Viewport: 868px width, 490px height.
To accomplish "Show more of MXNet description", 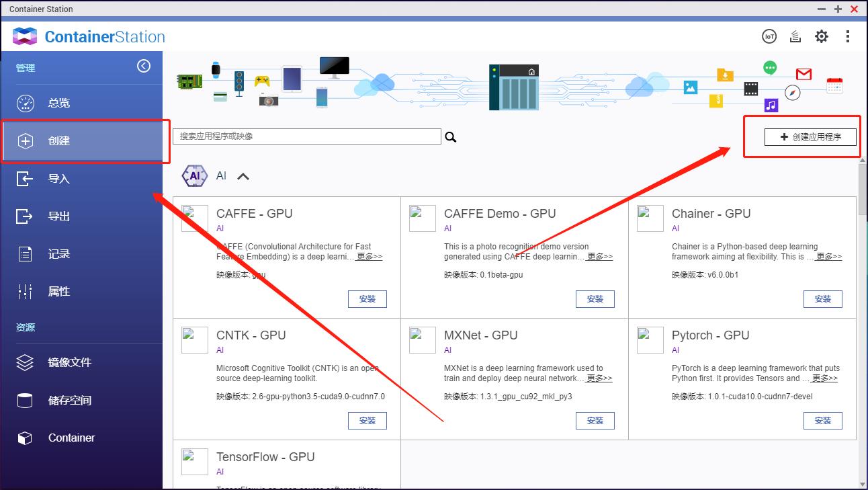I will (600, 378).
